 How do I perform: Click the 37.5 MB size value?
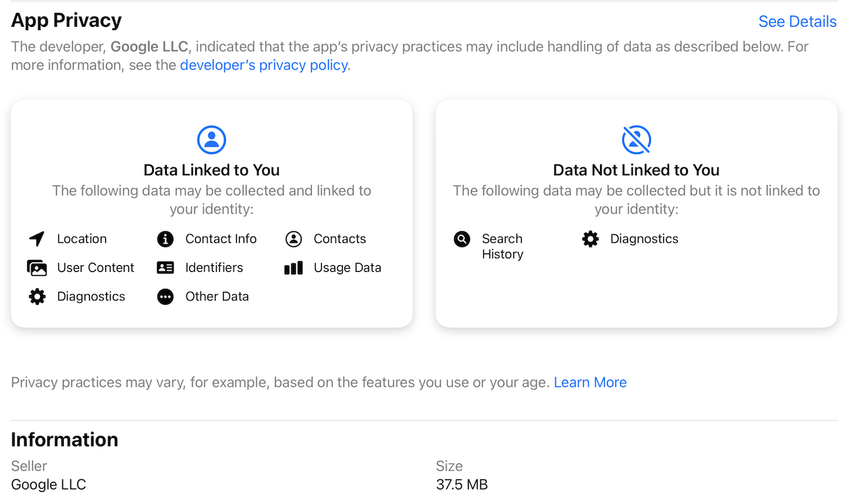tap(462, 484)
